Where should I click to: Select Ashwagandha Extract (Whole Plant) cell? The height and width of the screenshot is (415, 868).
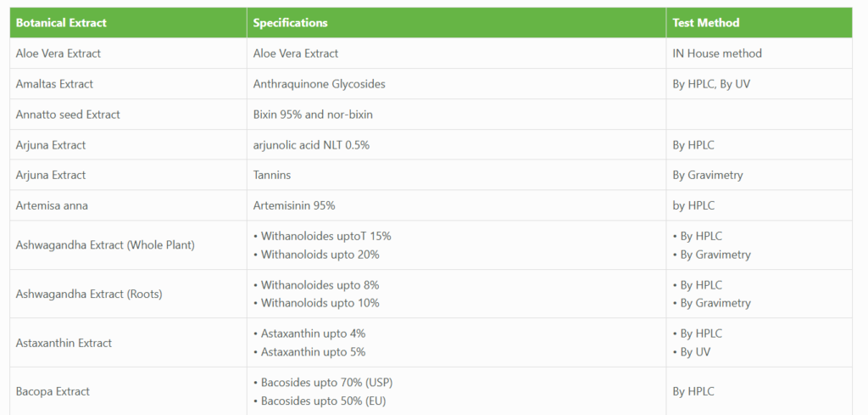(105, 245)
